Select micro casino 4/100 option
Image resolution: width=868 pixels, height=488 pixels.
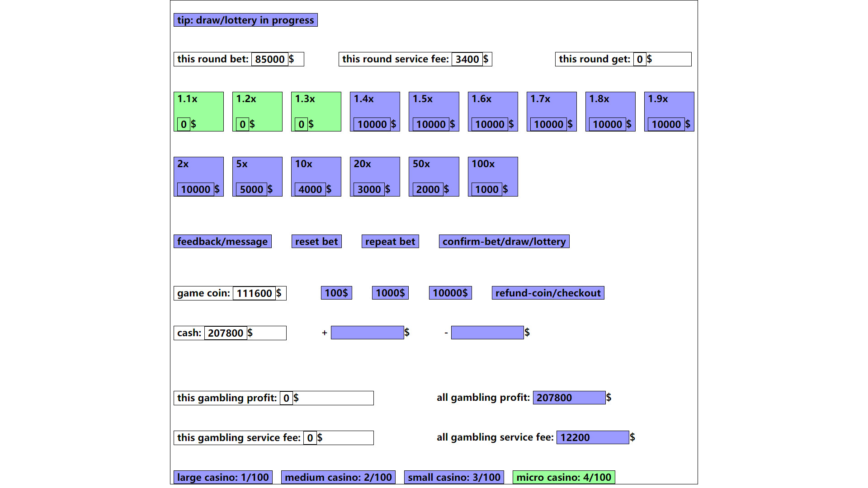click(x=563, y=477)
